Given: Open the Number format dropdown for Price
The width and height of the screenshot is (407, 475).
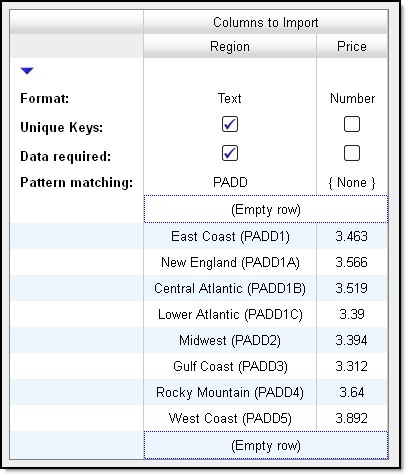Looking at the screenshot, I should [352, 98].
